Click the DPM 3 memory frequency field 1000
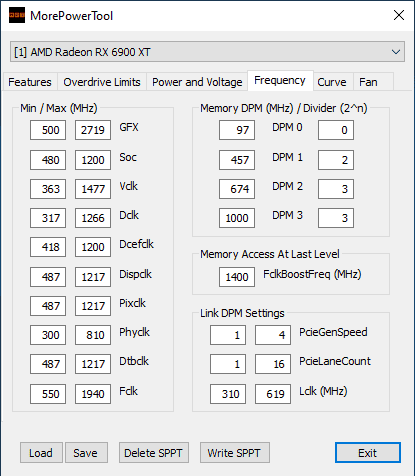Viewport: 415px width, 476px height. (237, 218)
